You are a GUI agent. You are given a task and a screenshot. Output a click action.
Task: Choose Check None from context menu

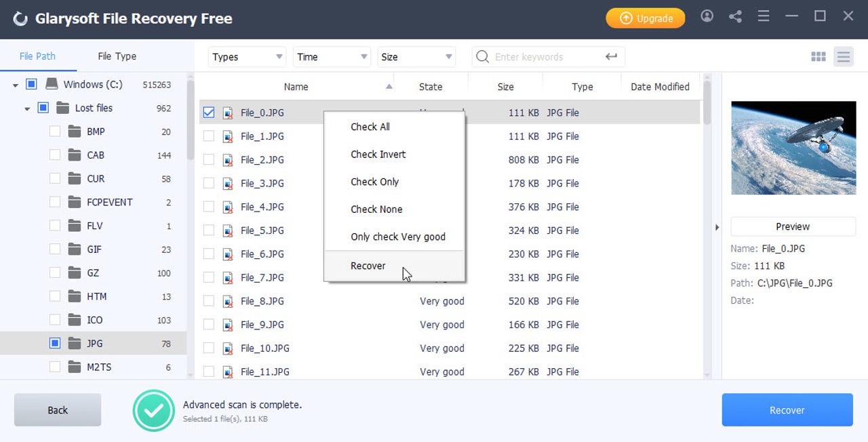coord(394,209)
